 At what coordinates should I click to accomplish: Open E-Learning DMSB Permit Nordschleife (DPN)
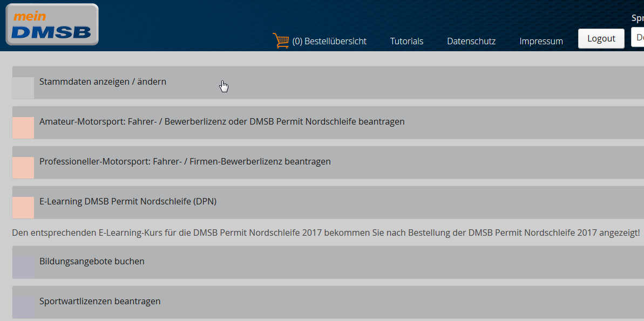(127, 202)
